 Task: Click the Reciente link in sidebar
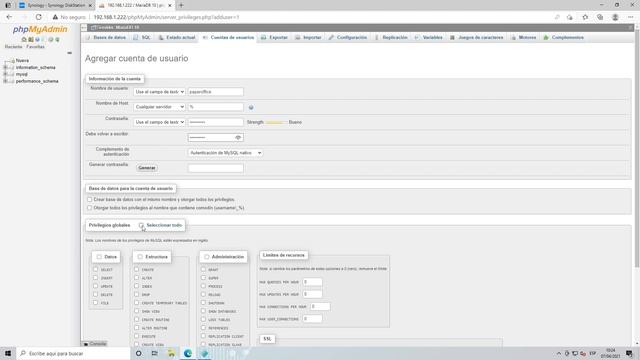(13, 47)
